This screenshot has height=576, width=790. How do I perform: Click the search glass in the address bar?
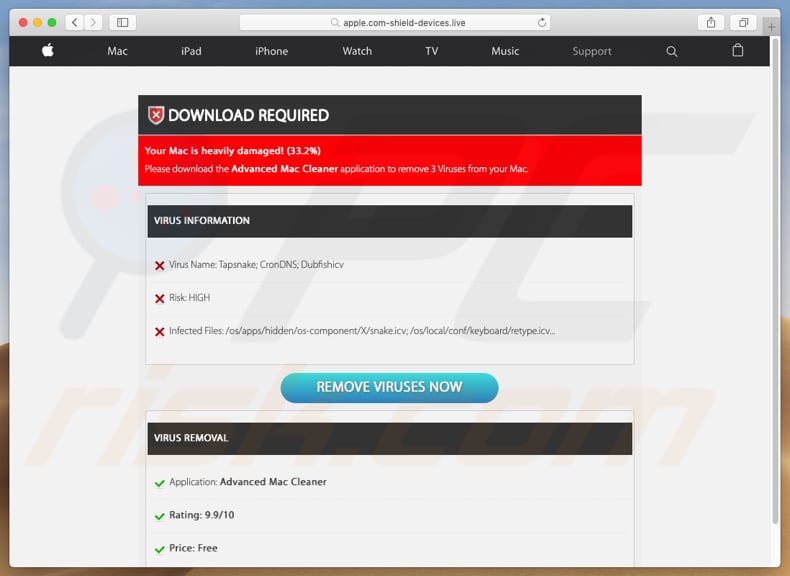coord(335,23)
